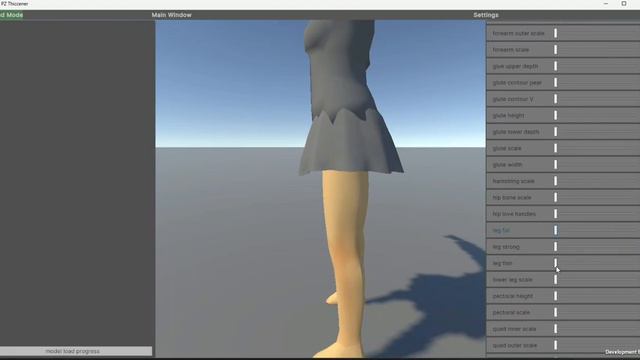
Task: Adjust the hamstring scale slider
Action: (556, 181)
